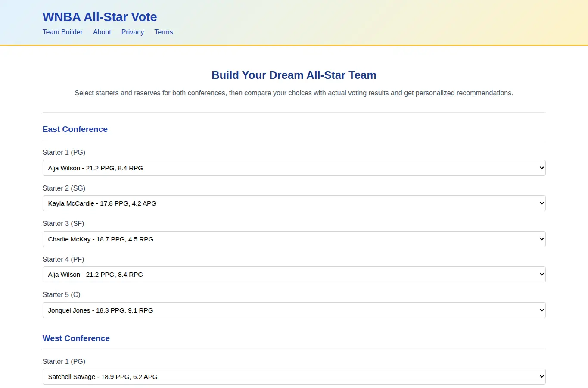This screenshot has width=588, height=388.
Task: Open West Starter 1 (PG) Satchell Savage dropdown
Action: tap(294, 376)
